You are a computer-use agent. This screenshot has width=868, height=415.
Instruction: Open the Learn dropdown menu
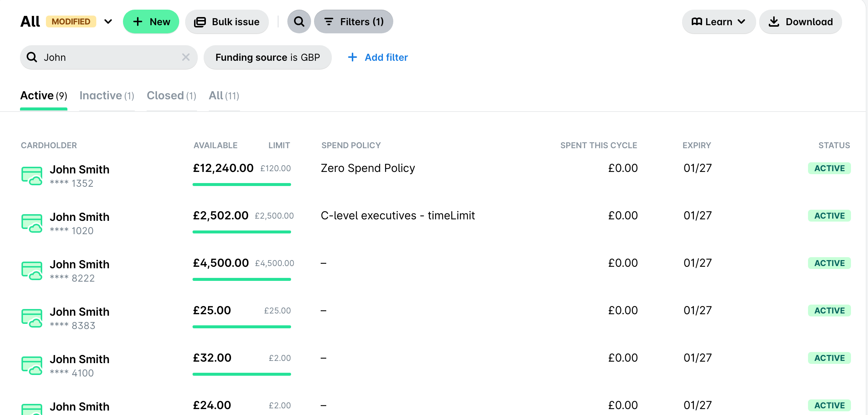click(x=718, y=22)
